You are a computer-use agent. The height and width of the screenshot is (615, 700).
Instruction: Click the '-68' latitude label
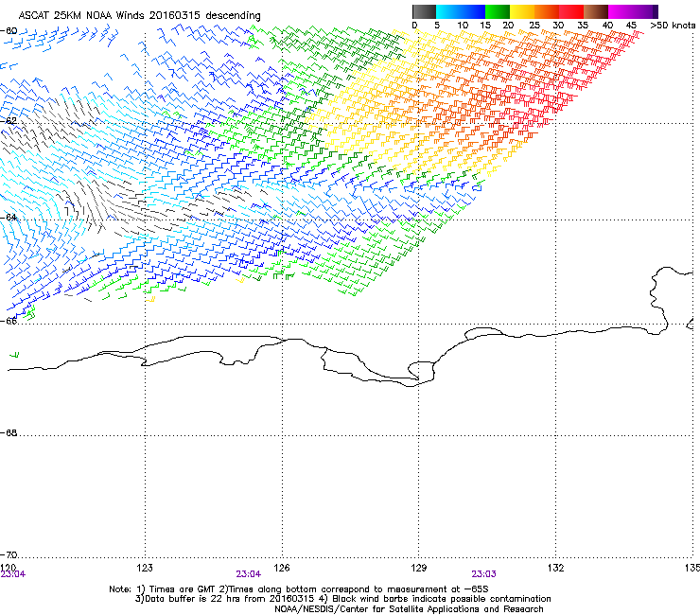pyautogui.click(x=9, y=432)
